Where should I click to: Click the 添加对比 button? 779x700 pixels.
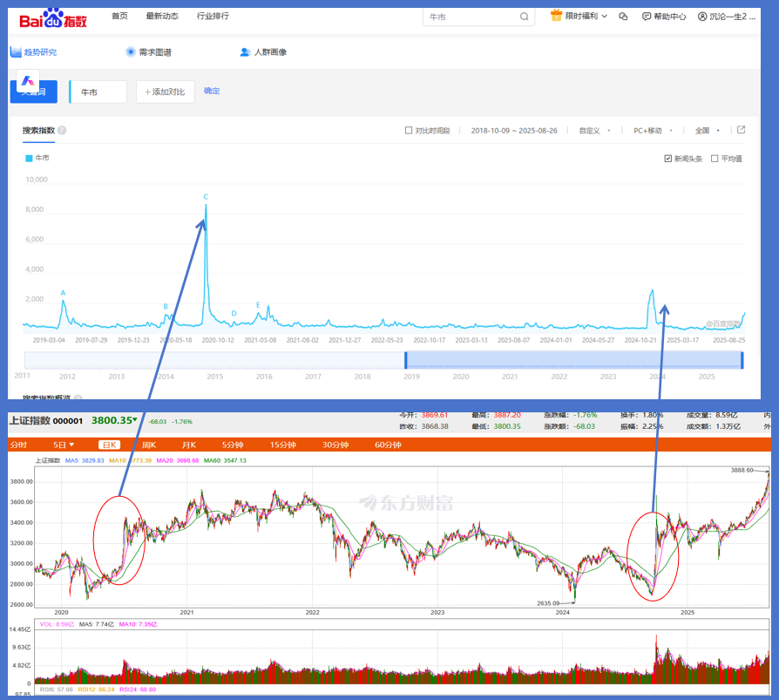(165, 92)
